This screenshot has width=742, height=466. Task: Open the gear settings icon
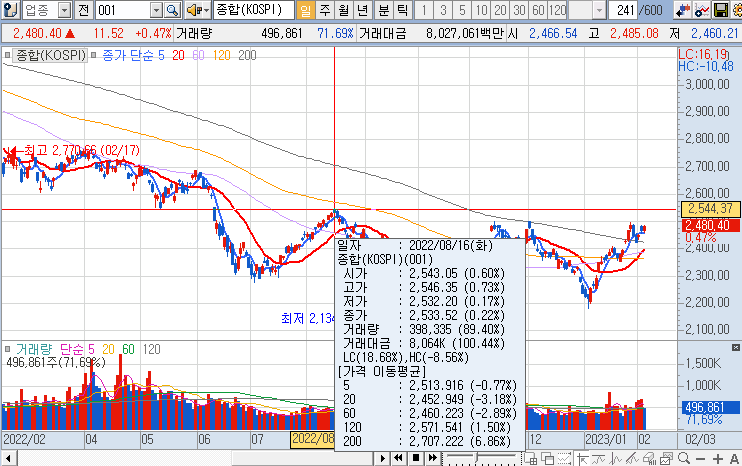(x=736, y=10)
